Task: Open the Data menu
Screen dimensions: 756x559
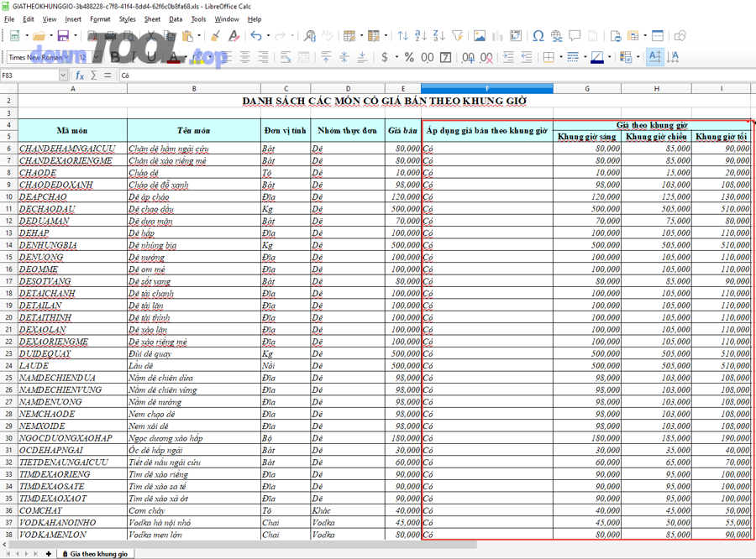Action: click(x=176, y=19)
